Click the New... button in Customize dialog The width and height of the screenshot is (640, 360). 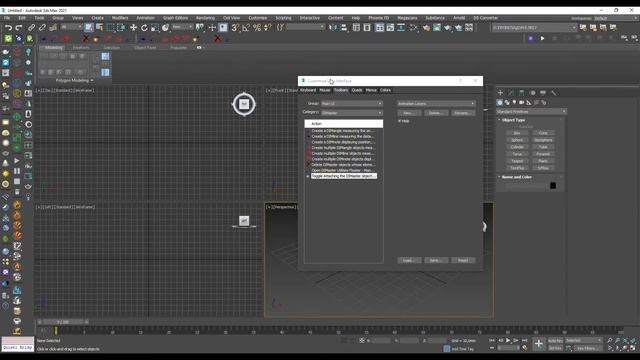409,113
